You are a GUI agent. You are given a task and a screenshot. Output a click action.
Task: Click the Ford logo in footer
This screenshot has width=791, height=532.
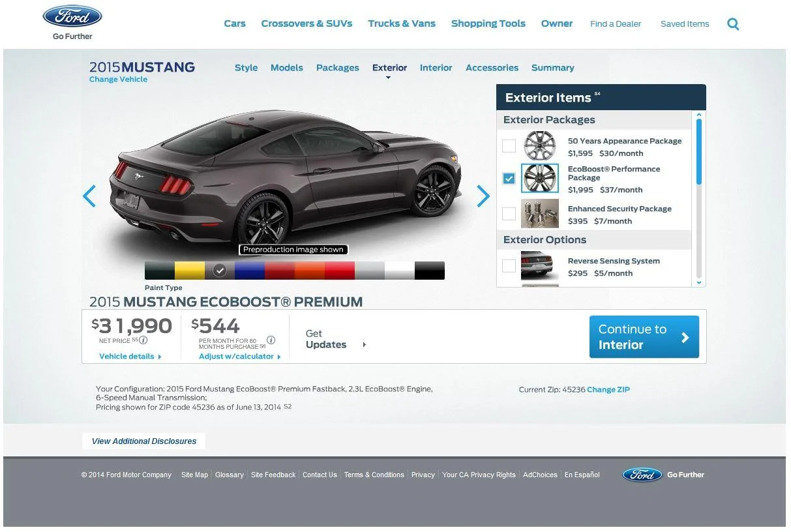(642, 475)
